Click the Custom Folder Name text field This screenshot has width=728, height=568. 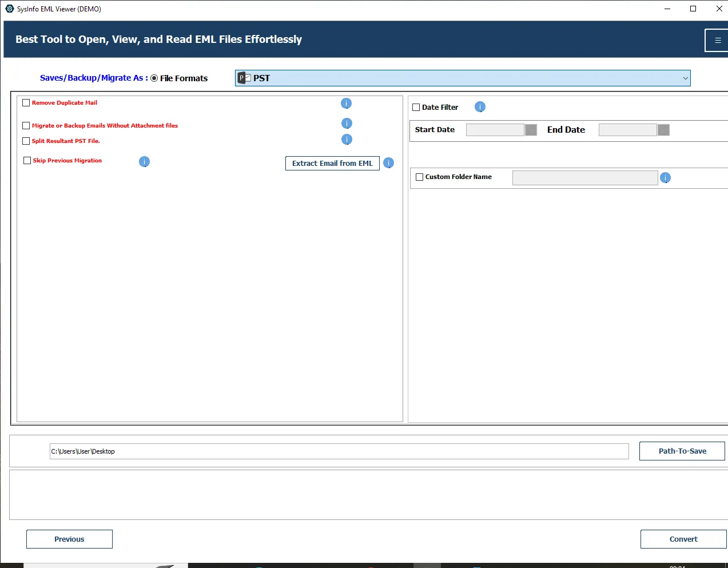coord(585,178)
